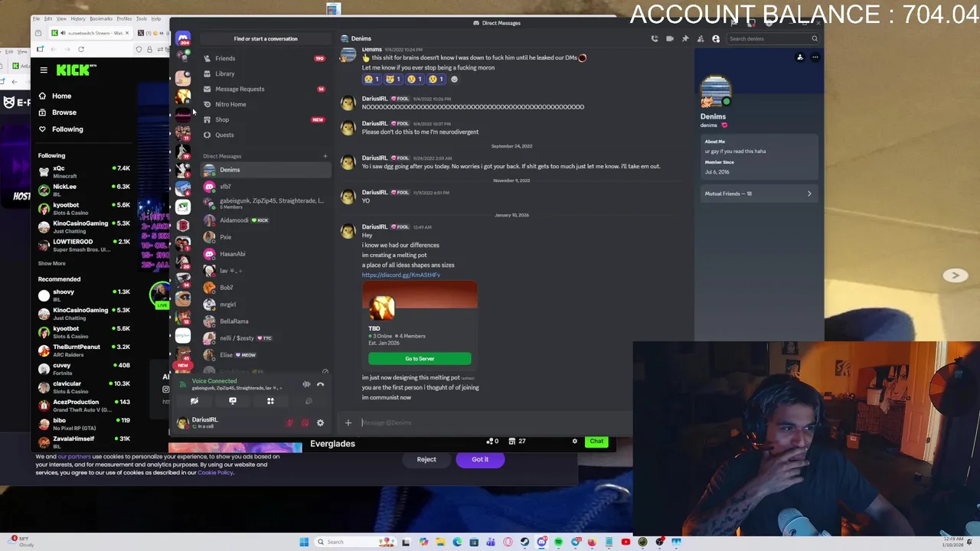Open the HasanAbi direct message
This screenshot has width=980, height=551.
[x=265, y=254]
